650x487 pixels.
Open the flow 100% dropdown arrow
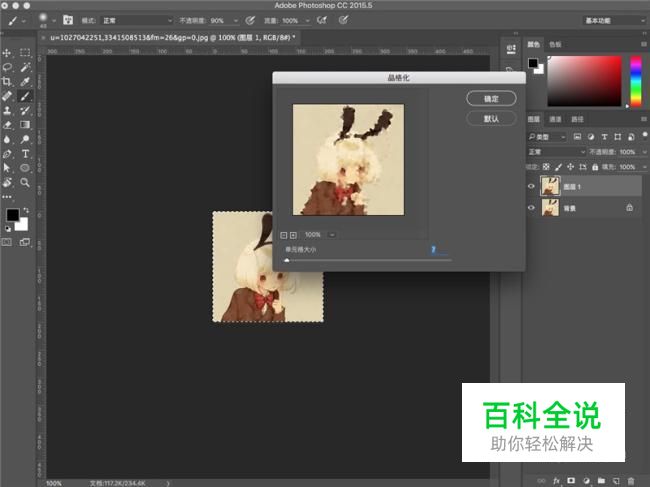click(307, 20)
